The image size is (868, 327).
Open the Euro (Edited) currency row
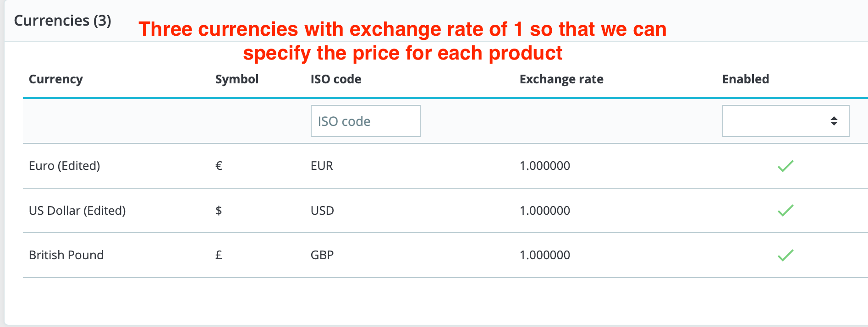pos(65,166)
